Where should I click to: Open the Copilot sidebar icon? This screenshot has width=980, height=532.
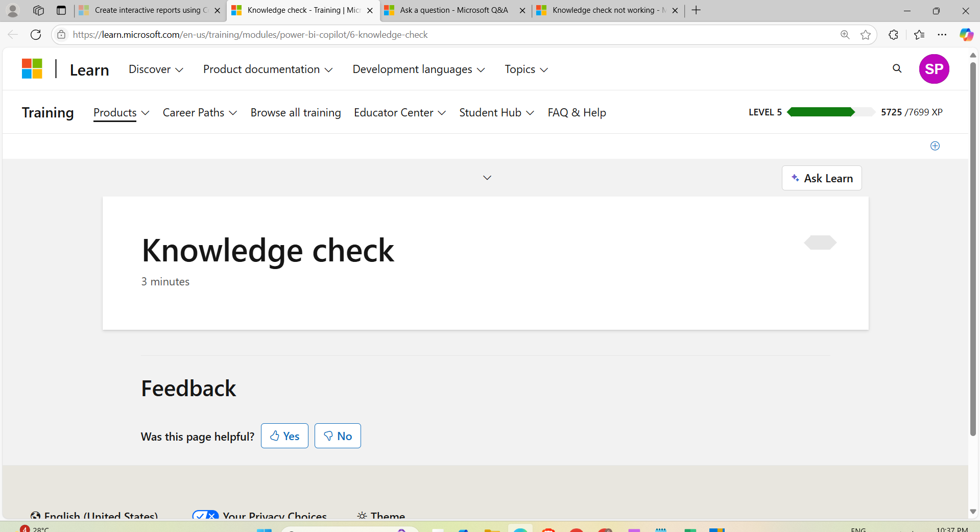966,35
